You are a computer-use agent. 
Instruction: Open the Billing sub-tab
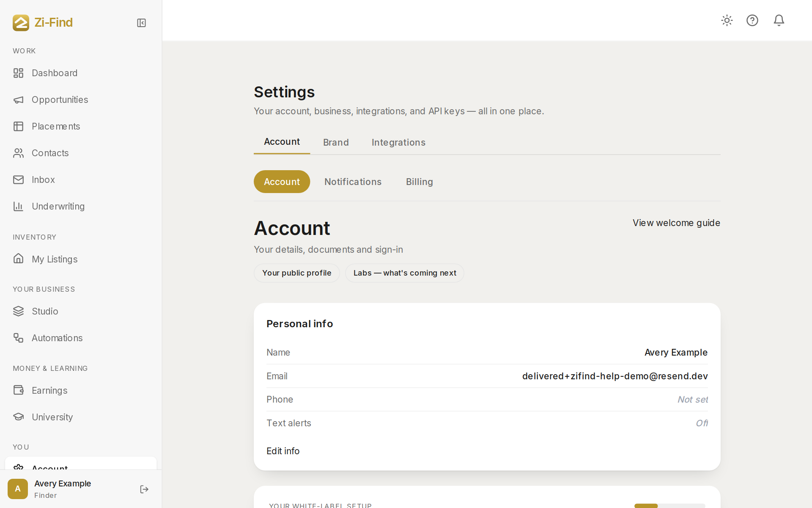click(x=419, y=182)
